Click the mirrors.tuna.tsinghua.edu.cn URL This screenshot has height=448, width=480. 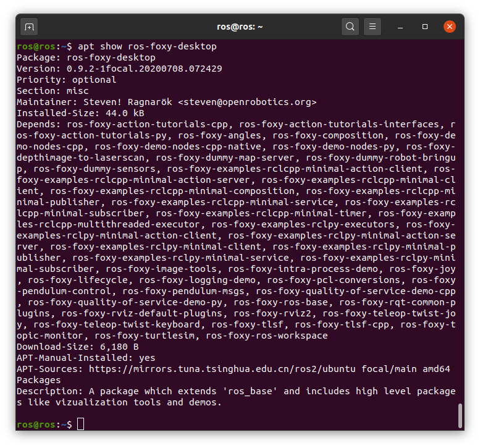click(222, 369)
